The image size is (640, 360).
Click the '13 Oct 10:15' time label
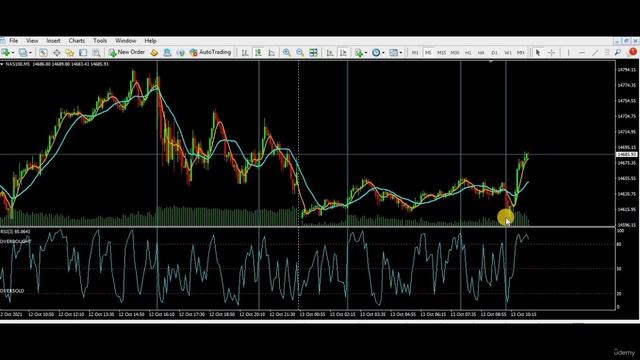pyautogui.click(x=524, y=315)
